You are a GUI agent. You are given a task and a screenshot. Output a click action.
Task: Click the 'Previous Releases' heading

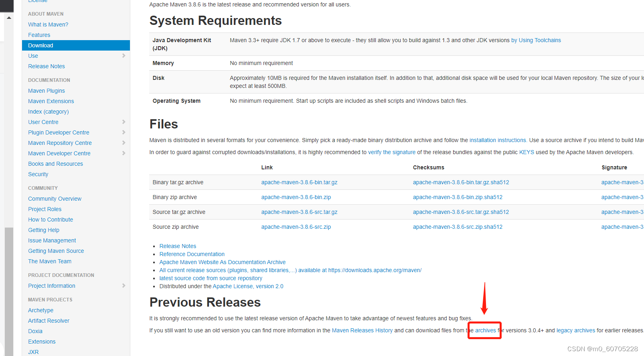tap(205, 302)
